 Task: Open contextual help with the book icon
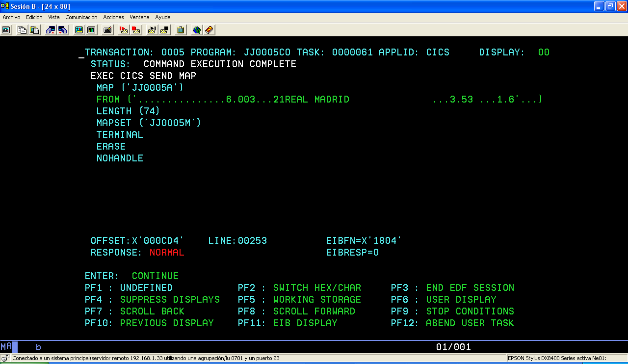[x=209, y=30]
